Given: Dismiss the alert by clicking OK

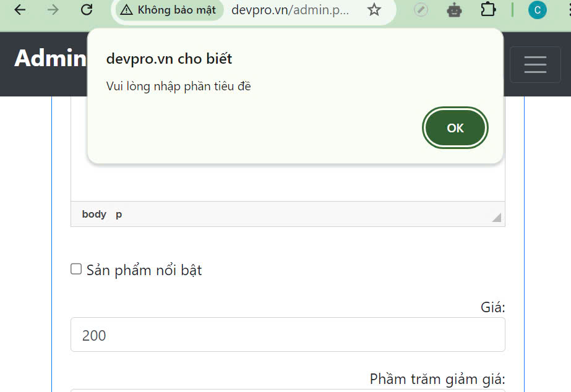Looking at the screenshot, I should coord(455,127).
